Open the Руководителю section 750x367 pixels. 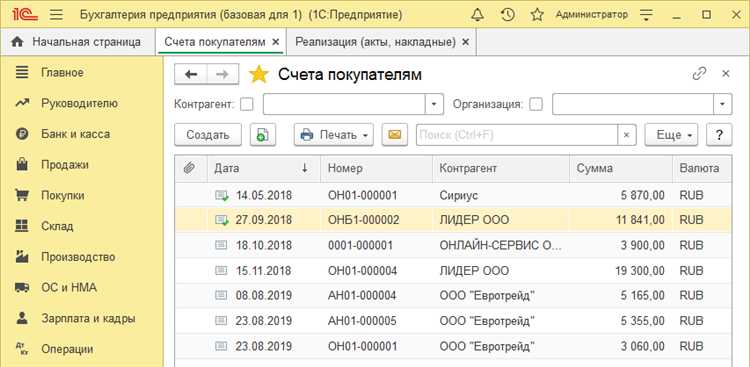coord(79,103)
